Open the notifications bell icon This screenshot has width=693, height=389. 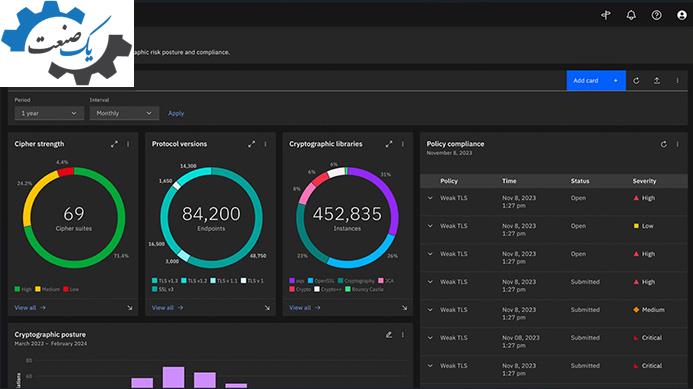(631, 15)
